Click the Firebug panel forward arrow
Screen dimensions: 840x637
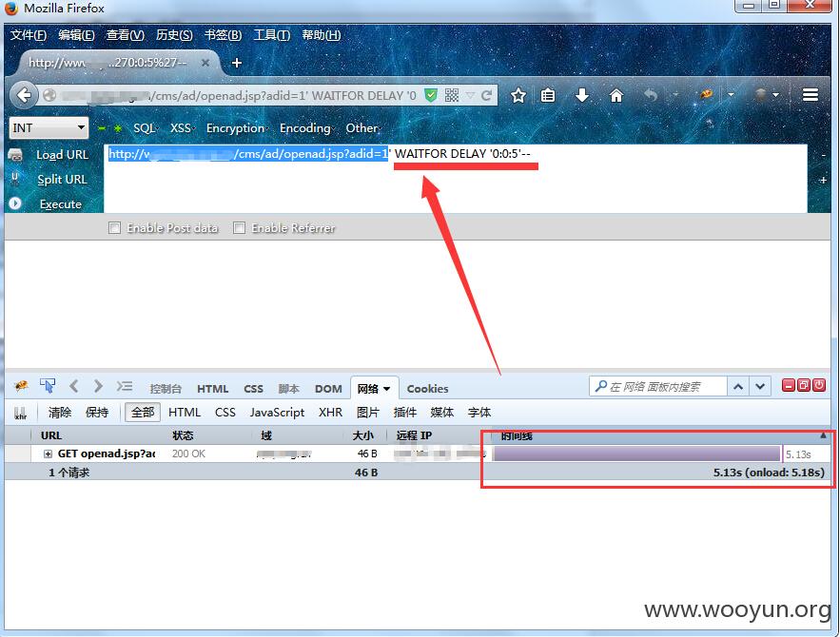pyautogui.click(x=97, y=386)
